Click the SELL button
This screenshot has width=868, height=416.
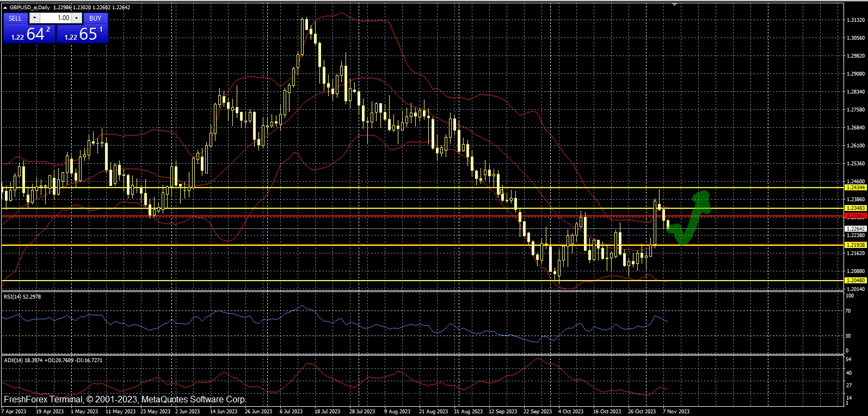(15, 18)
